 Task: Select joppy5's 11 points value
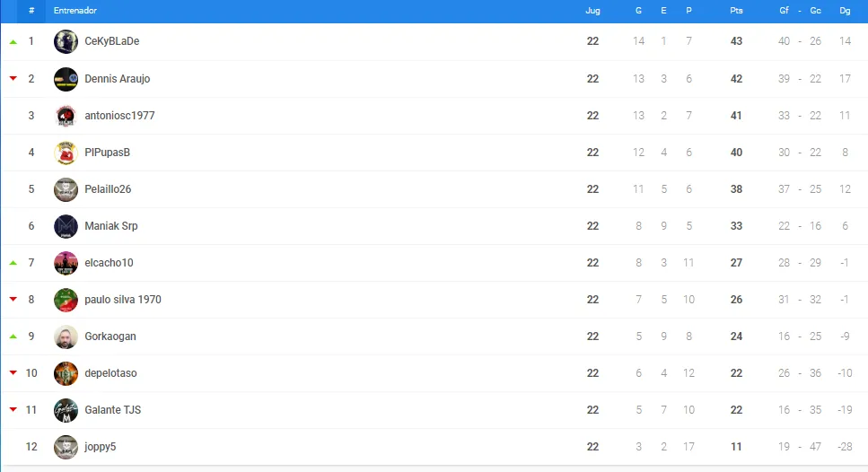[736, 447]
